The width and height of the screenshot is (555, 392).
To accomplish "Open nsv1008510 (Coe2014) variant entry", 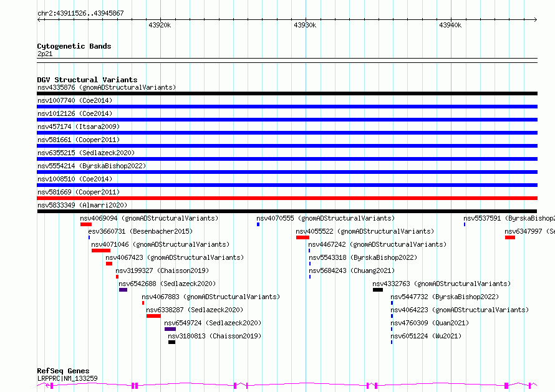I will tap(75, 179).
